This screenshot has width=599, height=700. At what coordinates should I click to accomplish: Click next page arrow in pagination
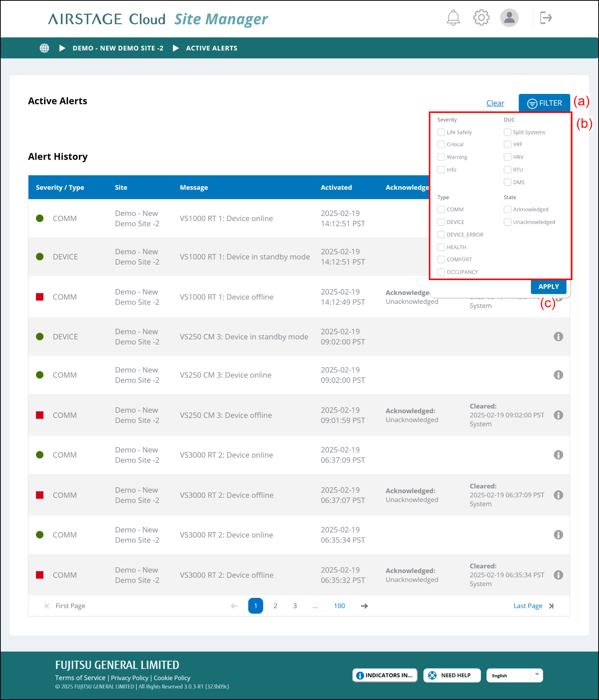364,606
